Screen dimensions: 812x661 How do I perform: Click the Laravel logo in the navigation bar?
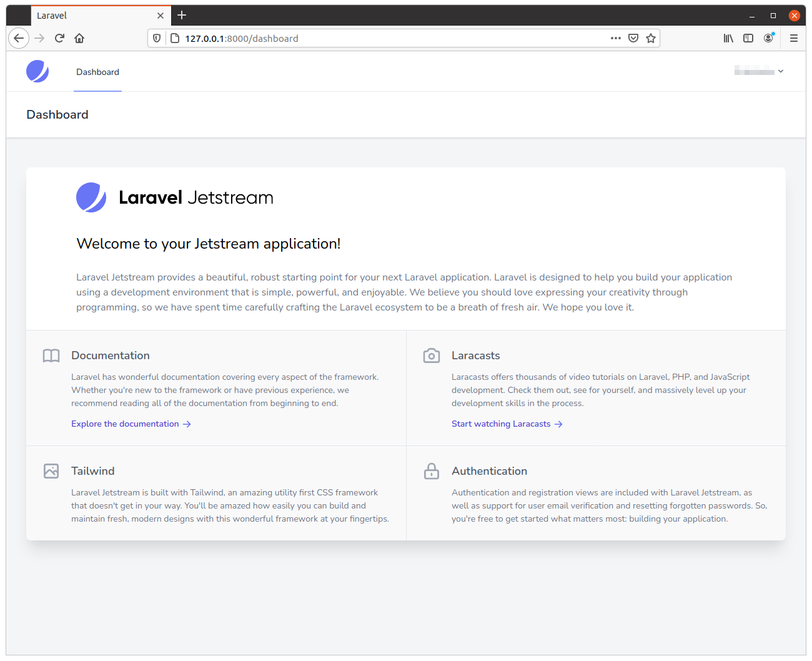37,71
